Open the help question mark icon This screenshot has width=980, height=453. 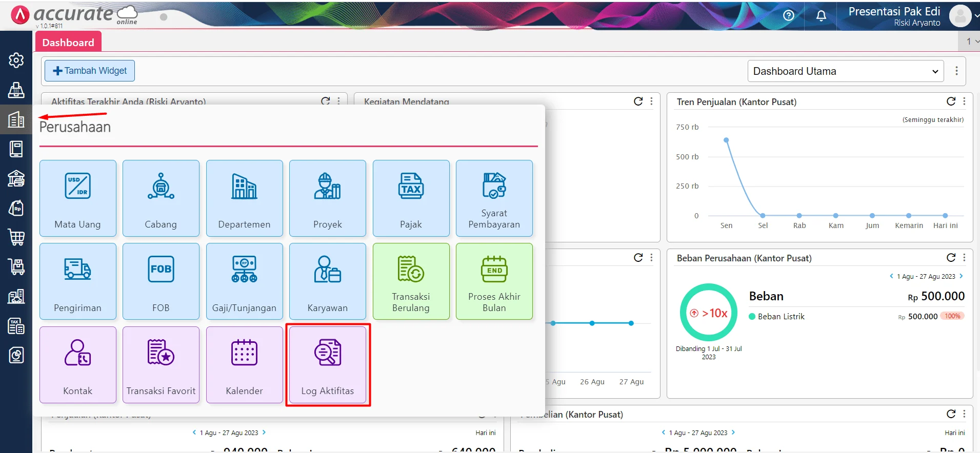point(789,16)
